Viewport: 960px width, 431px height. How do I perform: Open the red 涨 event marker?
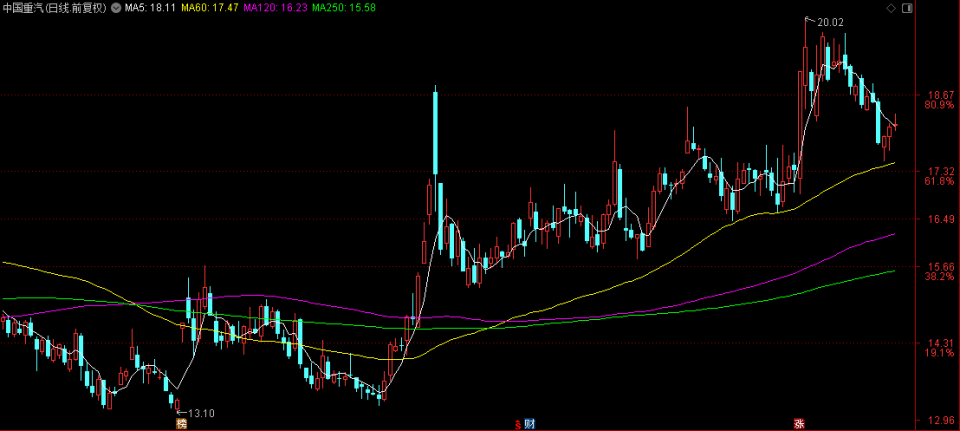pos(798,424)
